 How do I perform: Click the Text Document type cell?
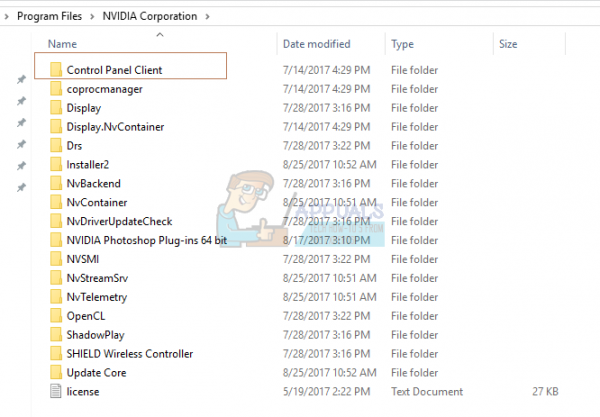(x=427, y=392)
